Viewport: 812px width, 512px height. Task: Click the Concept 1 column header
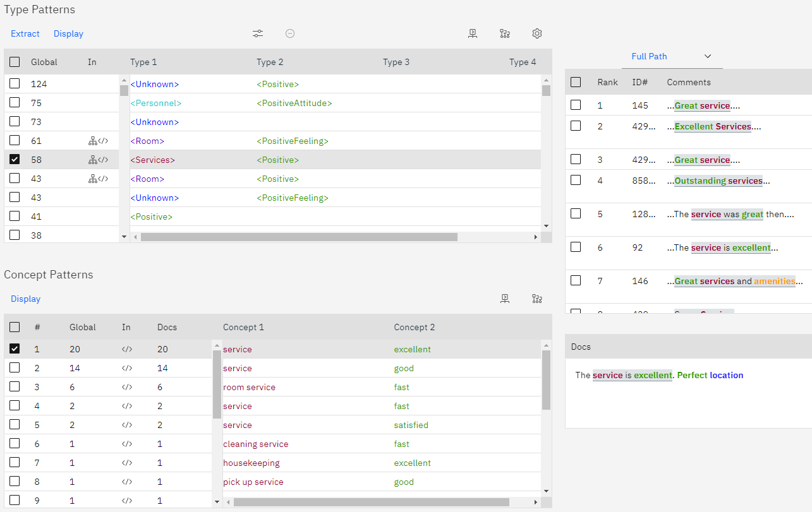(x=243, y=327)
